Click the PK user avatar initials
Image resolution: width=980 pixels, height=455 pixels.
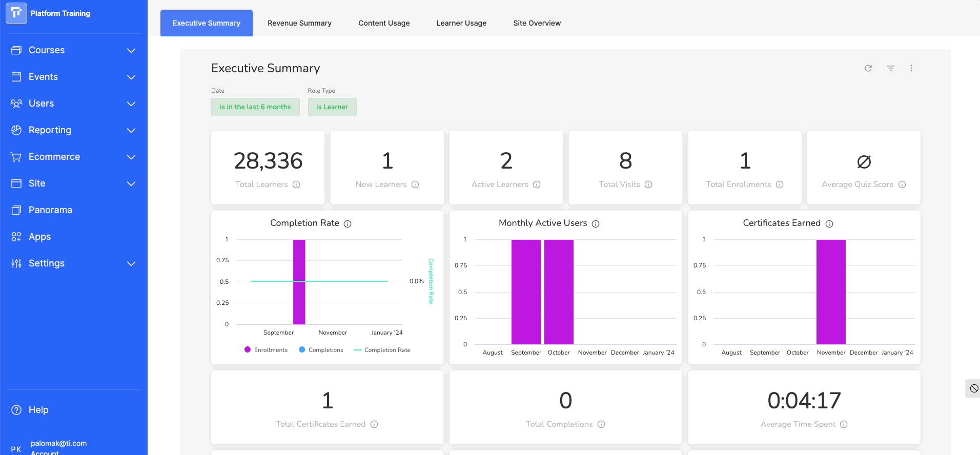point(16,449)
